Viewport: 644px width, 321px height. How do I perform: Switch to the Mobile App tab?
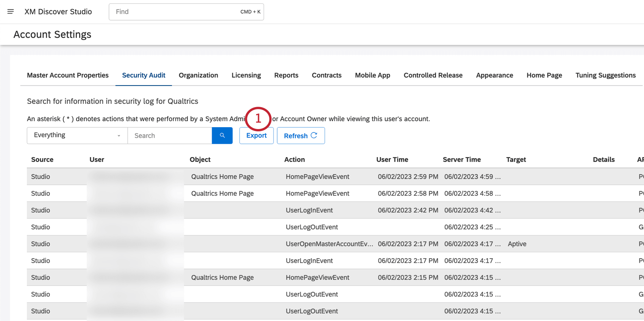pyautogui.click(x=372, y=75)
